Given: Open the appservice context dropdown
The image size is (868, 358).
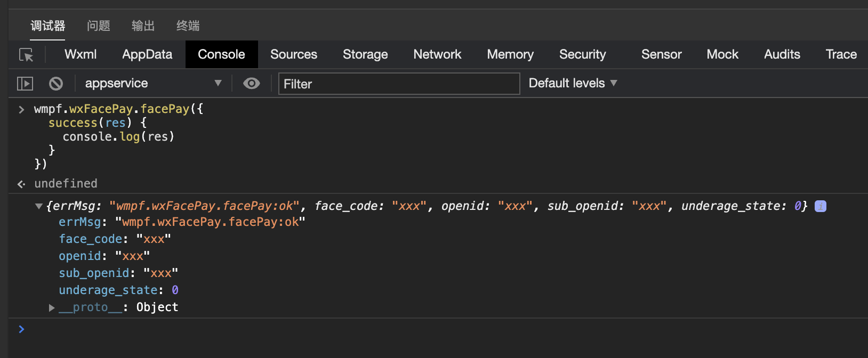Looking at the screenshot, I should point(152,84).
